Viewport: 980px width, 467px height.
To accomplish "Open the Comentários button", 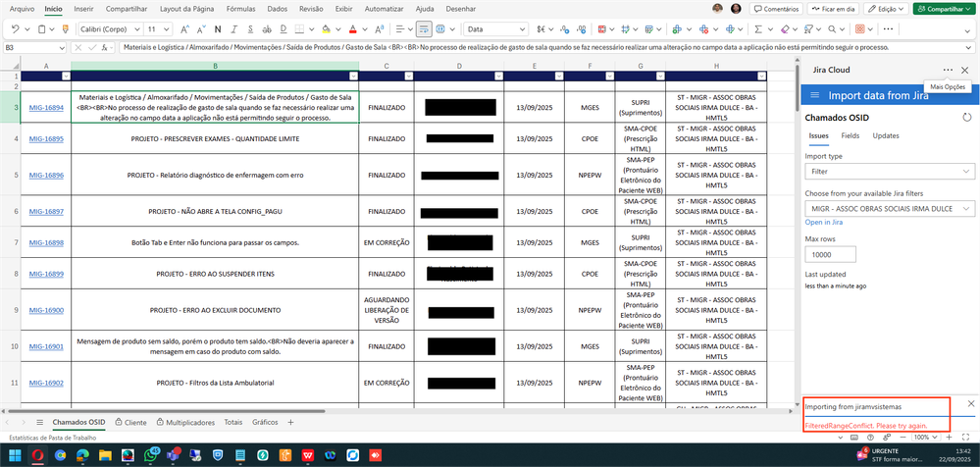I will (x=776, y=10).
